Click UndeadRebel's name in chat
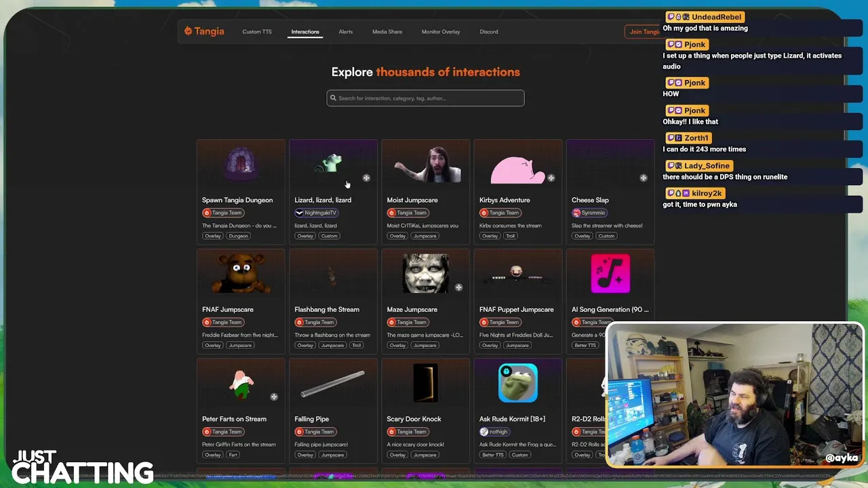 [x=717, y=17]
